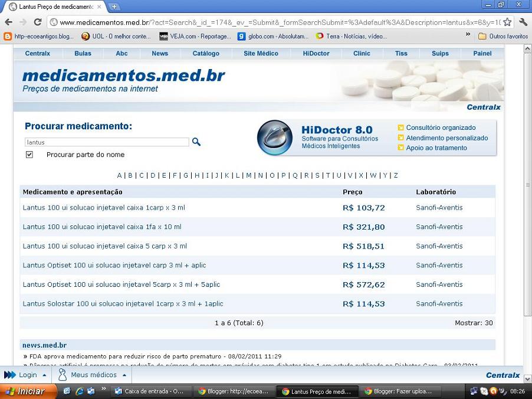Open the Chrome wrench settings menu
The image size is (532, 399).
523,22
